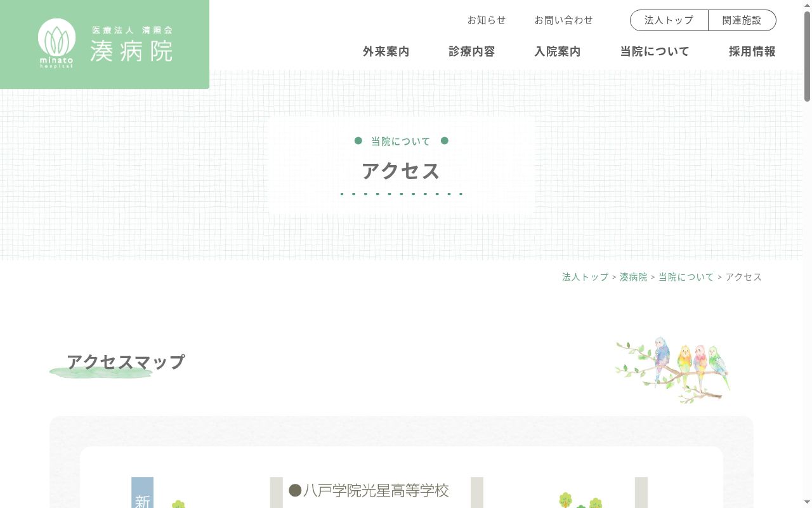Open the 入院案内 menu item
812x508 pixels.
click(558, 51)
